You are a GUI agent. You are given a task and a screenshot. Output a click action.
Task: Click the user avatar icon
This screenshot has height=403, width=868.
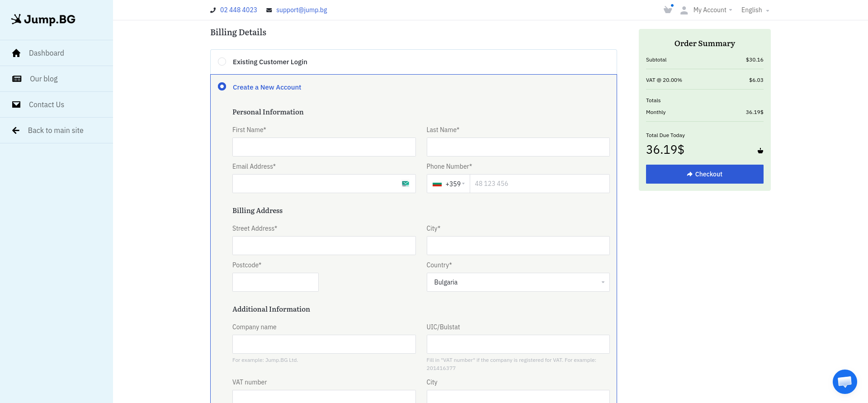(684, 10)
